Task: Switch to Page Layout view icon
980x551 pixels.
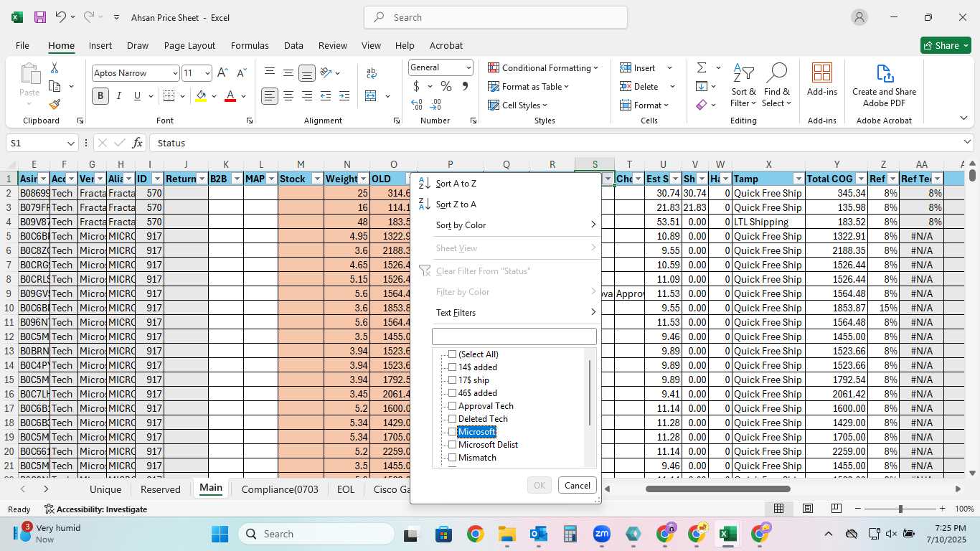Action: [x=808, y=509]
